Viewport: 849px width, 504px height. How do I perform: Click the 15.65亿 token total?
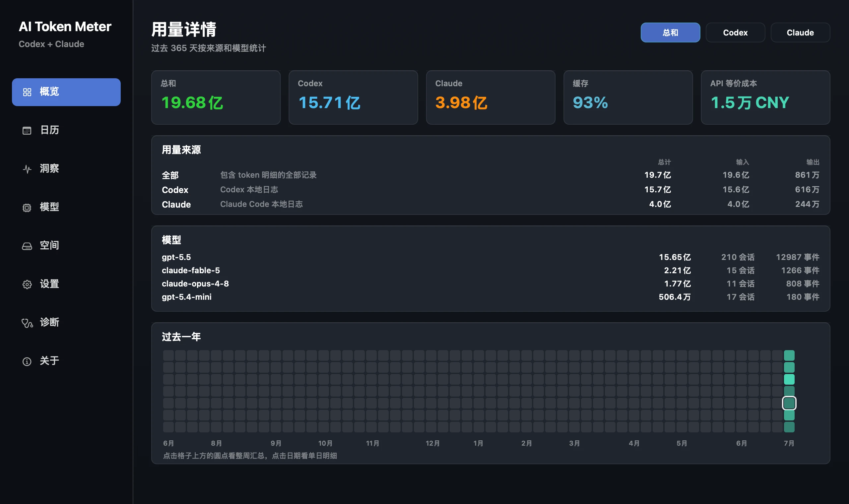pos(675,257)
